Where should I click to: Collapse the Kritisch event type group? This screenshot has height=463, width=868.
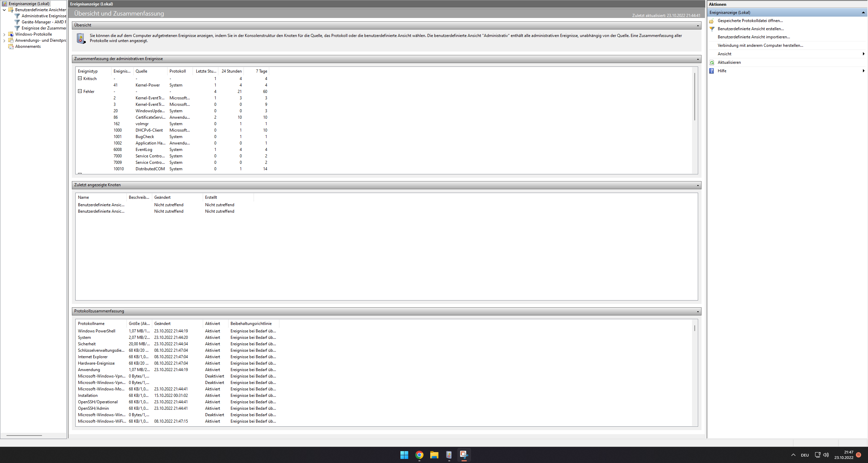click(80, 78)
